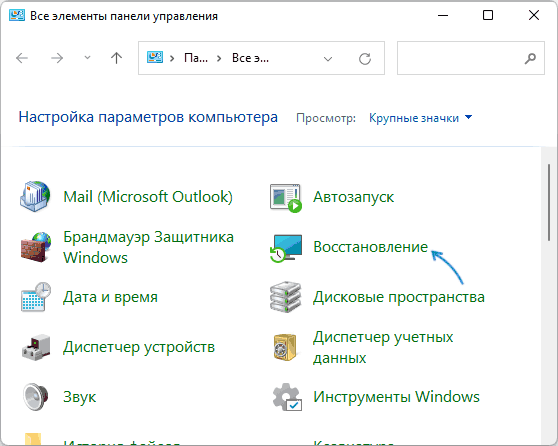Click the Диспетчер учетных данных safe icon

point(285,347)
